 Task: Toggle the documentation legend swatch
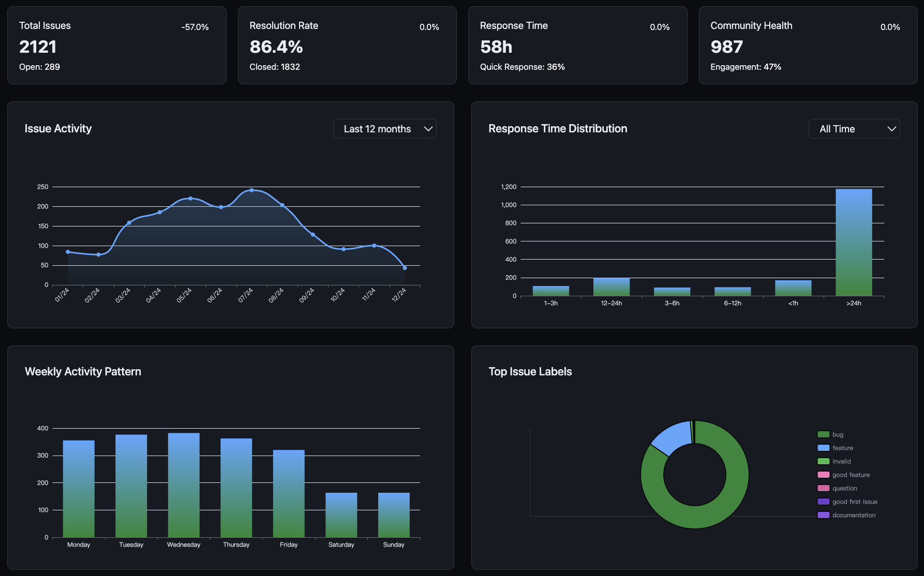click(x=823, y=515)
